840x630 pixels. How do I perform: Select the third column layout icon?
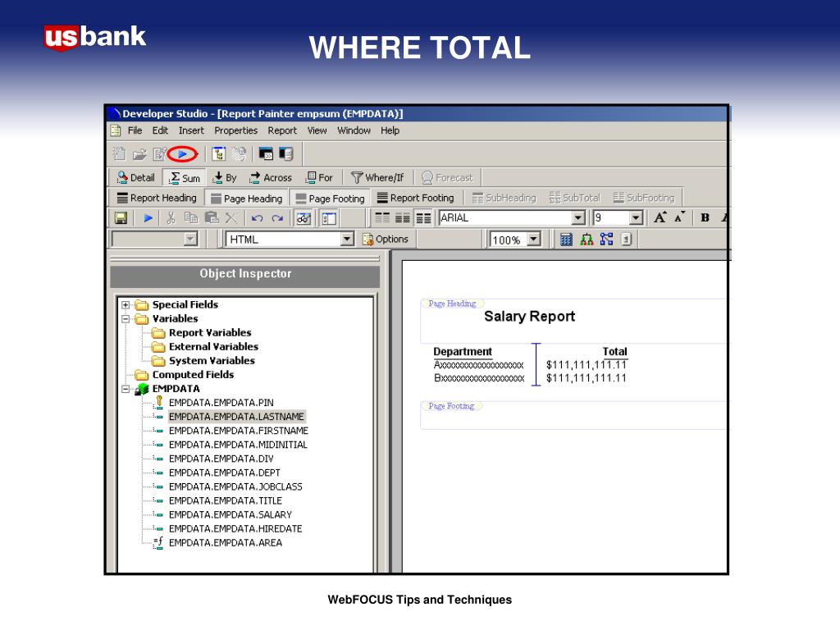(423, 218)
